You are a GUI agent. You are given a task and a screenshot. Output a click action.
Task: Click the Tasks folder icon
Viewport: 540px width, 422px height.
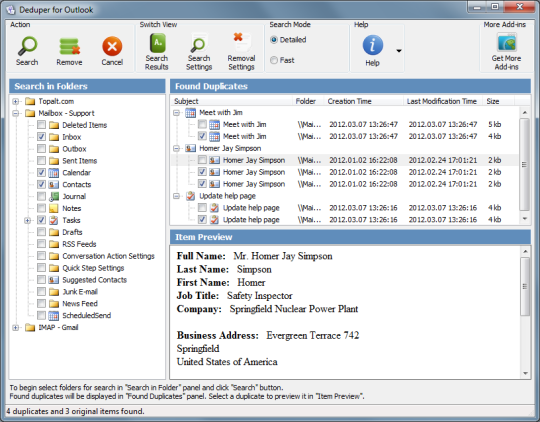click(53, 220)
